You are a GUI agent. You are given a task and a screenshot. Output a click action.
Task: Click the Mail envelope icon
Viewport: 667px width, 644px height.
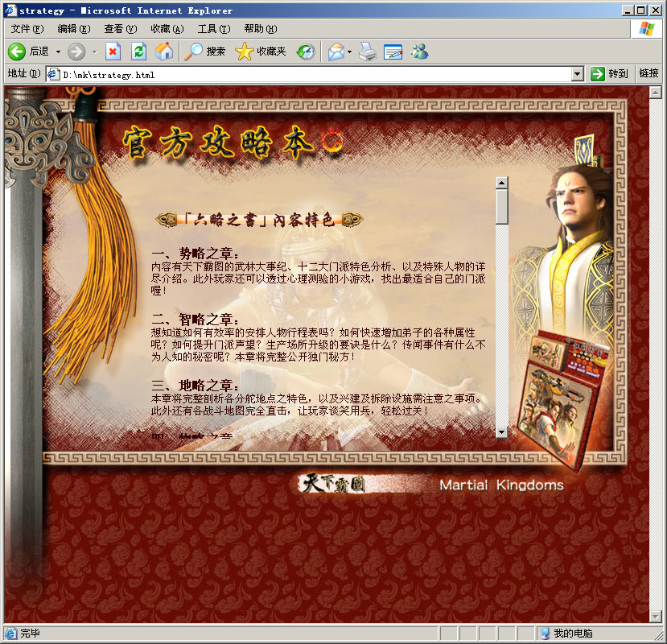[336, 52]
